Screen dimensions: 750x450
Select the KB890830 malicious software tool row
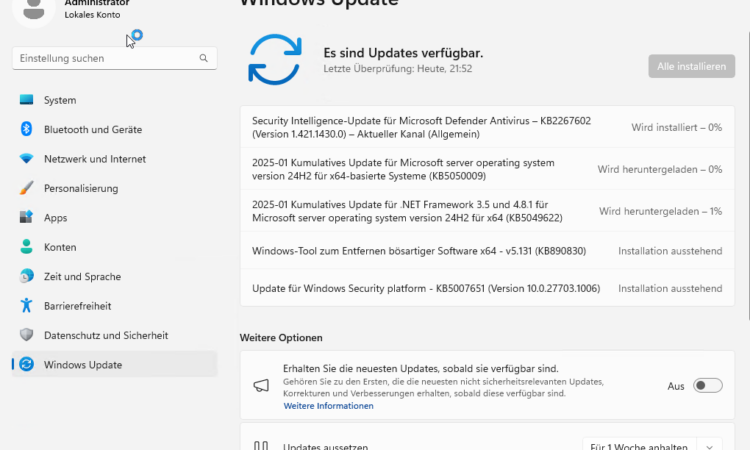click(487, 251)
